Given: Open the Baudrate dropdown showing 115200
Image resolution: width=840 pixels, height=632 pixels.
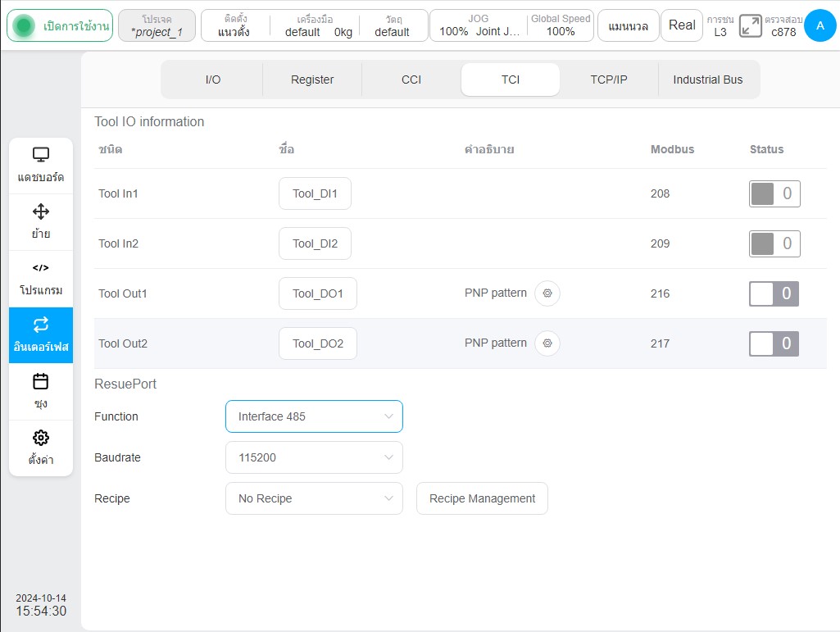Looking at the screenshot, I should [x=314, y=457].
